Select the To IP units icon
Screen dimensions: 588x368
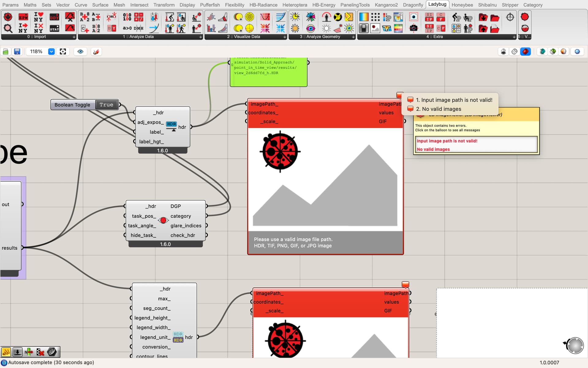[429, 17]
